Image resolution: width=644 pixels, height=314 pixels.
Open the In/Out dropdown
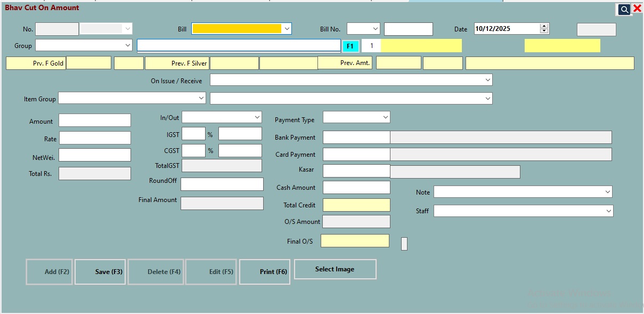click(x=257, y=117)
